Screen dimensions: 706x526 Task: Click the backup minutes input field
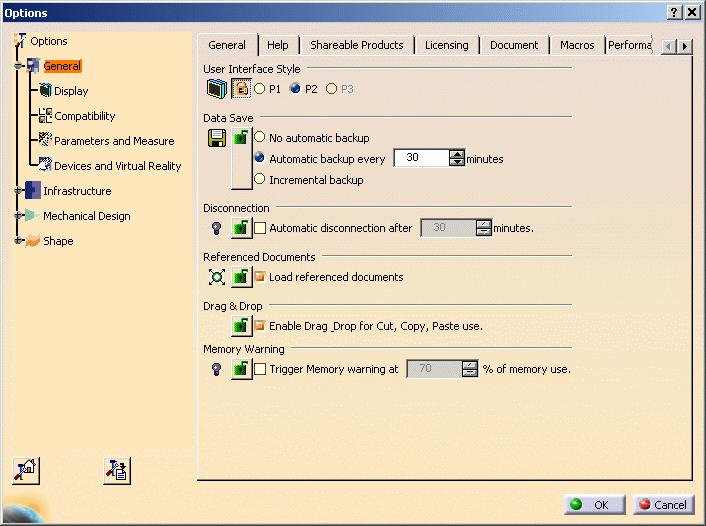pos(421,158)
